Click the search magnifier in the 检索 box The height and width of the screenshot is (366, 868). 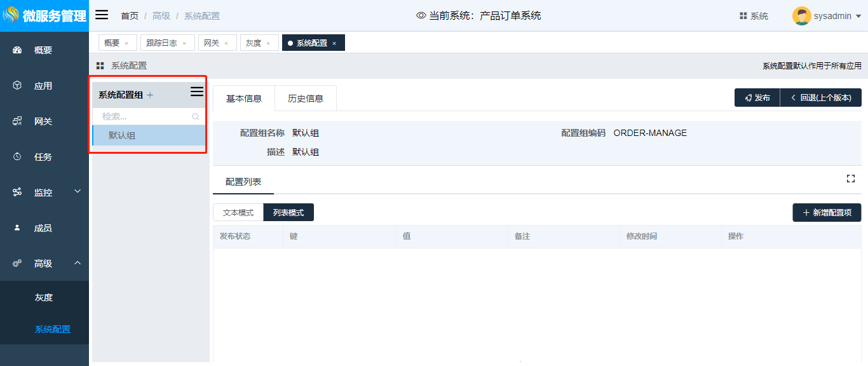(x=196, y=117)
